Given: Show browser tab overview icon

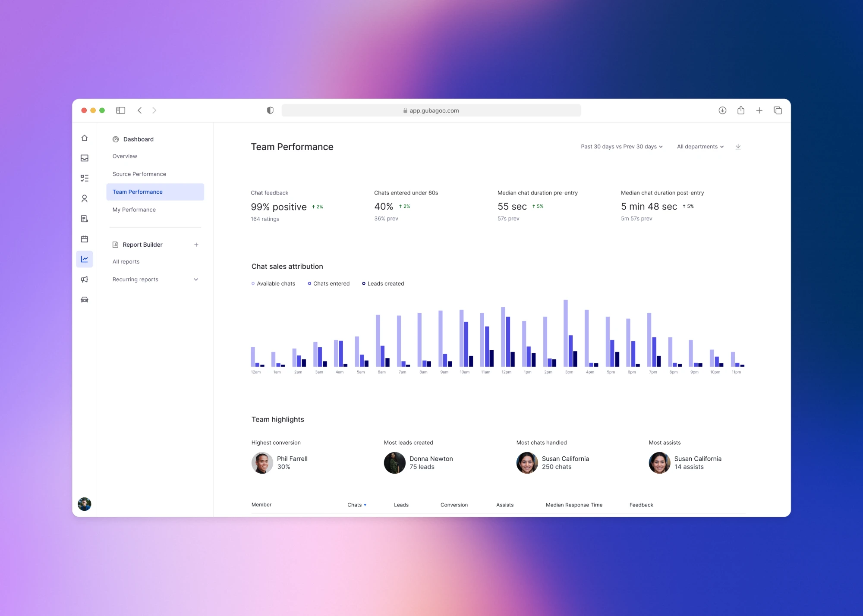Looking at the screenshot, I should pyautogui.click(x=778, y=110).
